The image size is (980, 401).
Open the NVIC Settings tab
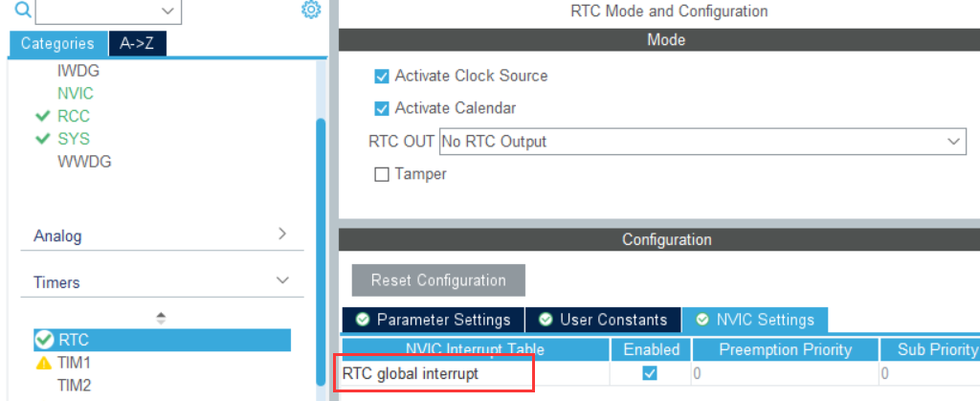(754, 320)
